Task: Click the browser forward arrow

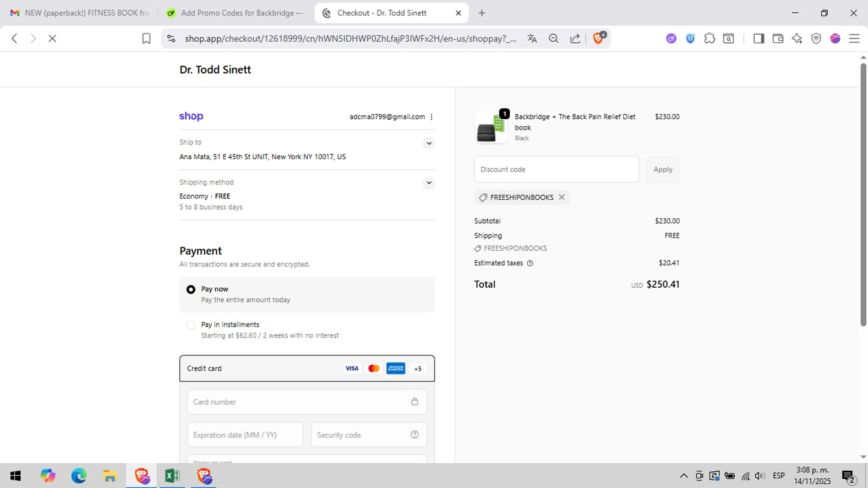Action: (33, 38)
